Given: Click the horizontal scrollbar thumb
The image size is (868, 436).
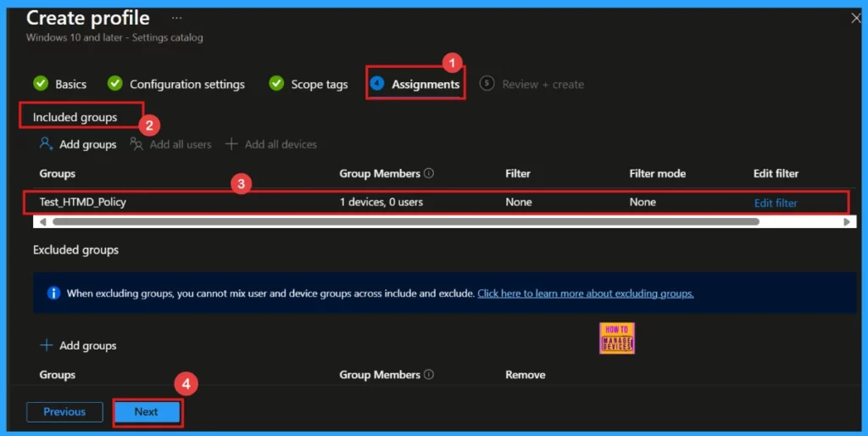Looking at the screenshot, I should coord(406,221).
